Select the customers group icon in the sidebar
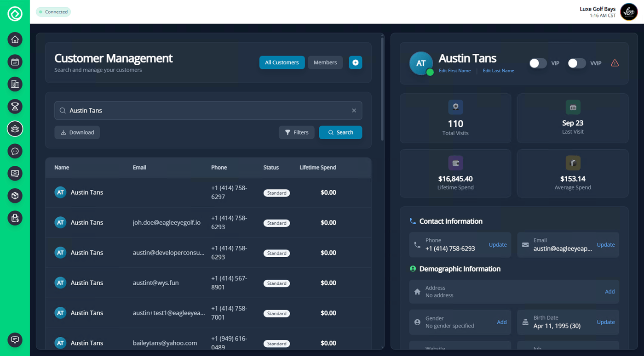 [x=15, y=129]
